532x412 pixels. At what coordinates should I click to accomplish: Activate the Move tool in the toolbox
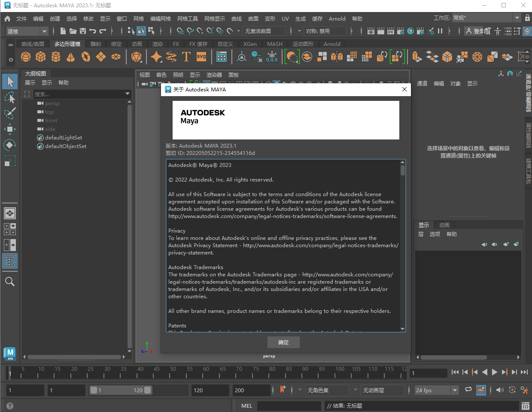pos(9,129)
